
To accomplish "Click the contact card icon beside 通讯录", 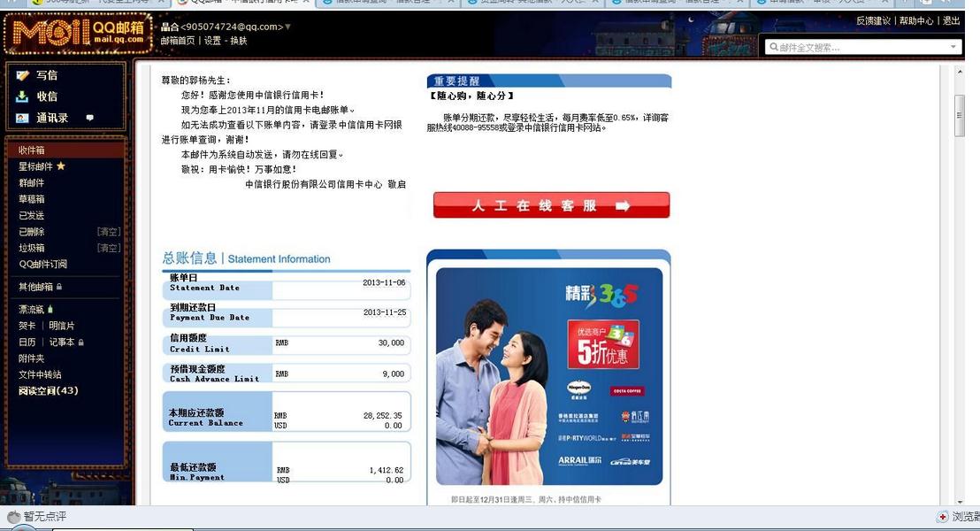I will click(x=22, y=118).
